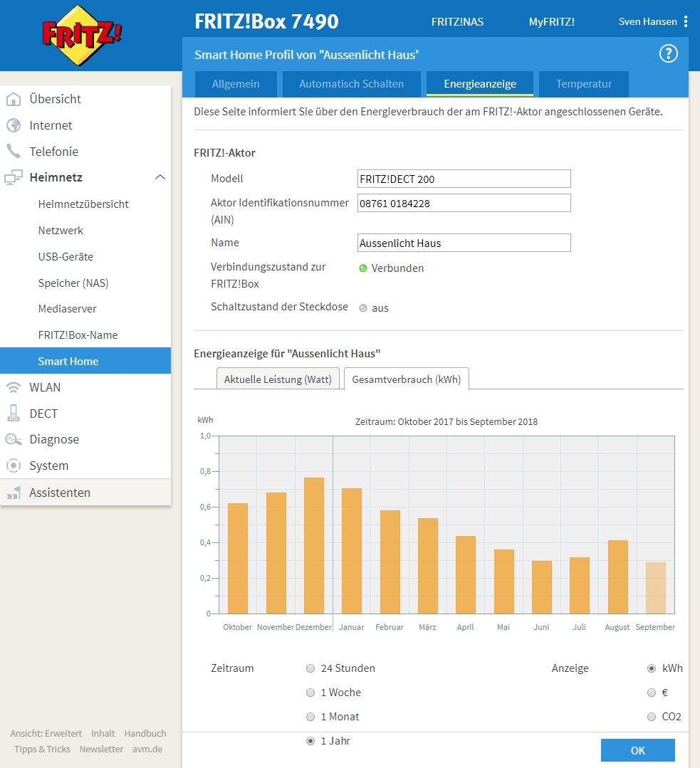This screenshot has width=700, height=768.
Task: Click the Dezember bar in chart
Action: (314, 545)
